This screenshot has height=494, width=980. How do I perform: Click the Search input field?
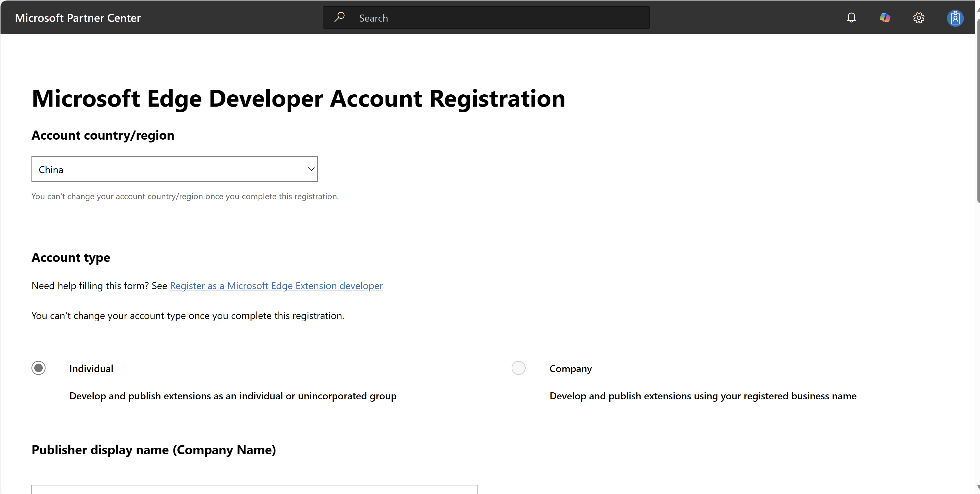(x=486, y=17)
